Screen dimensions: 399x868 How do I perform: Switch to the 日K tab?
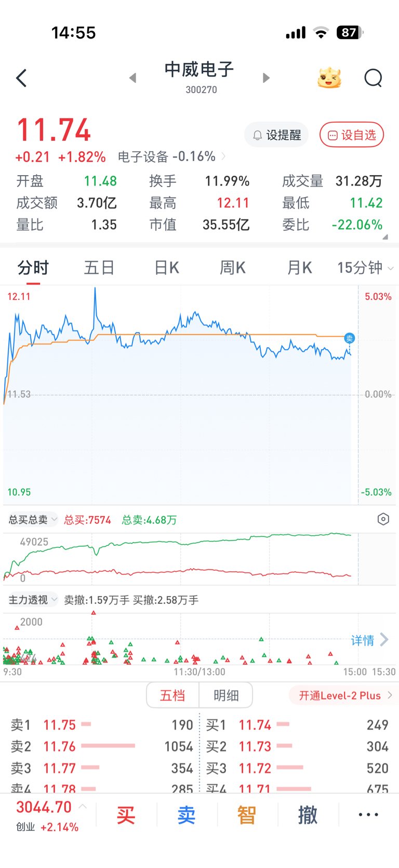[x=167, y=268]
